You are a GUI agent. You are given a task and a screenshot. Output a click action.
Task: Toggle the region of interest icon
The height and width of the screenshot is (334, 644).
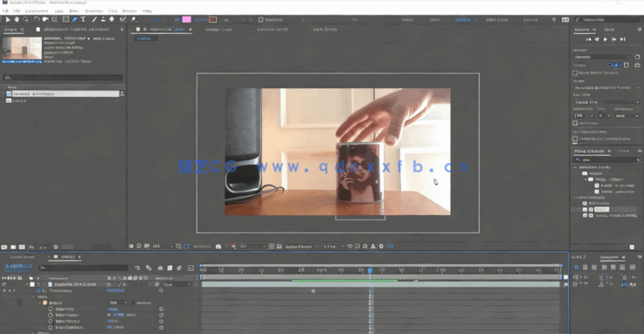[x=272, y=247]
